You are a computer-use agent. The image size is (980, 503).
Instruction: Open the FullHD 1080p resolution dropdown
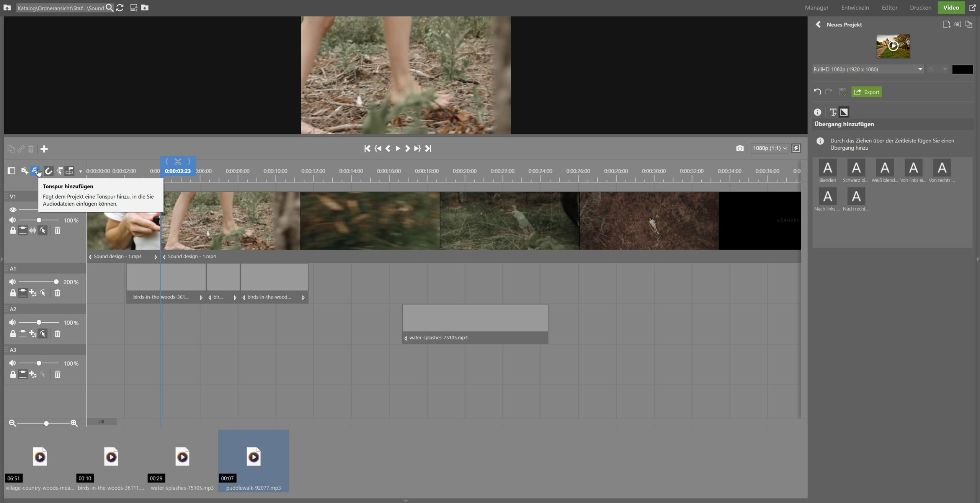(x=867, y=69)
